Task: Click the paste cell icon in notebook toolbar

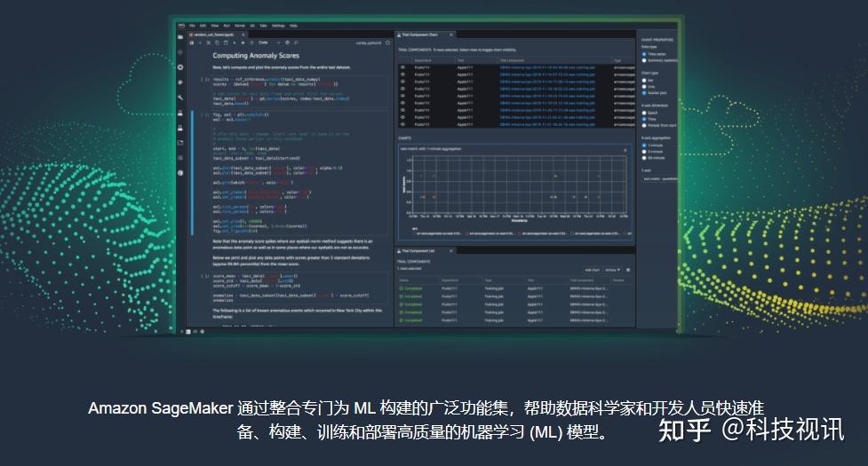Action: pos(226,43)
